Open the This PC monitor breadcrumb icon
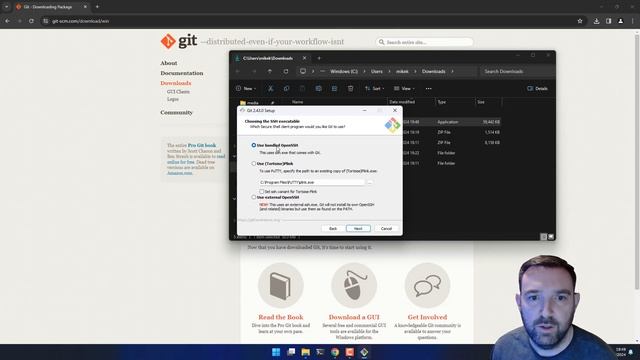This screenshot has width=640, height=360. point(303,71)
